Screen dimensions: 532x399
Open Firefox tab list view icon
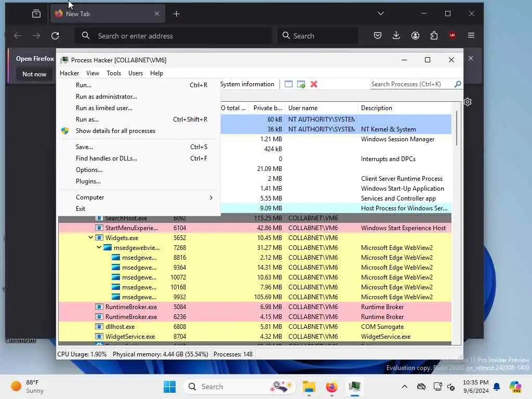[x=36, y=14]
